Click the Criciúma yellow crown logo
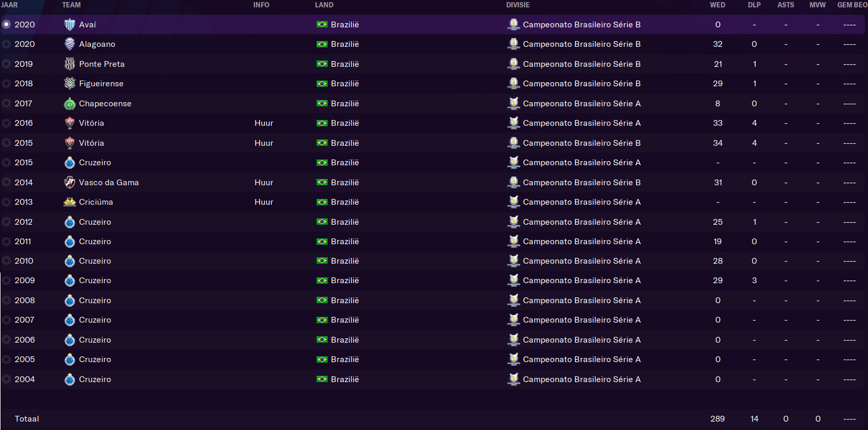Image resolution: width=868 pixels, height=430 pixels. pyautogui.click(x=70, y=202)
